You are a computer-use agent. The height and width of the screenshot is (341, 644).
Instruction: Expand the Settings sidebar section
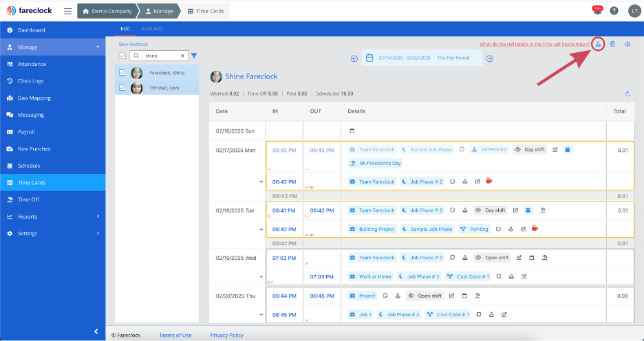[98, 233]
